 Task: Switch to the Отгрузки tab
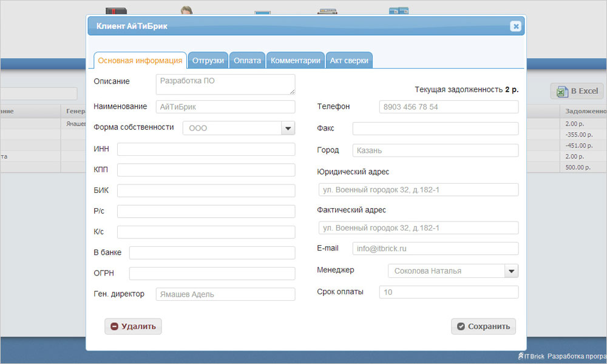pyautogui.click(x=208, y=61)
